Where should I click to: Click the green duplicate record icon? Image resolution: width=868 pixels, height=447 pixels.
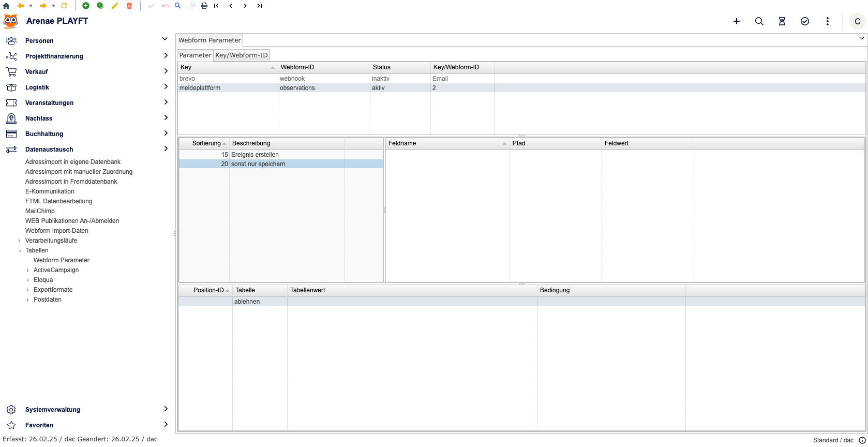[100, 6]
